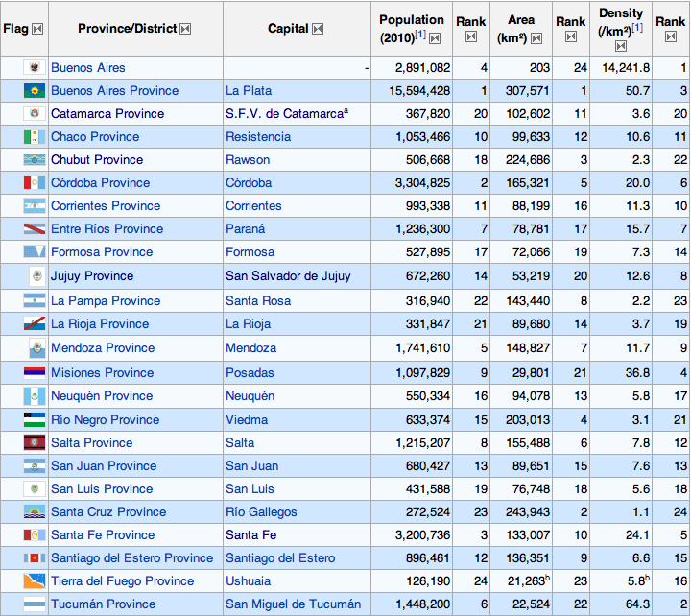Open the Mendoza Province flag image

coord(37,348)
